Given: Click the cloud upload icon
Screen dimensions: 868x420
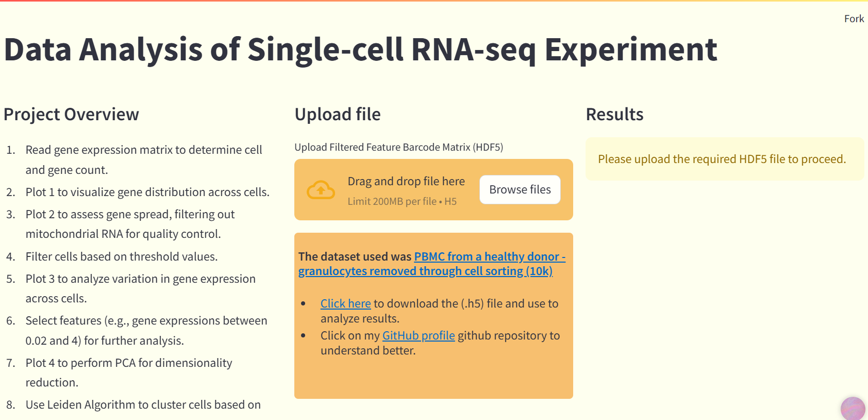Looking at the screenshot, I should click(x=321, y=190).
